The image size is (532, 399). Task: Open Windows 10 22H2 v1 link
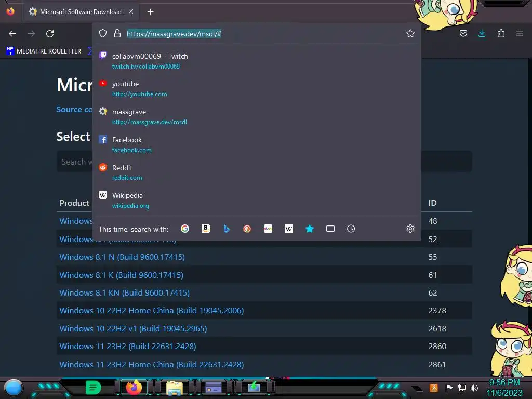pyautogui.click(x=134, y=328)
